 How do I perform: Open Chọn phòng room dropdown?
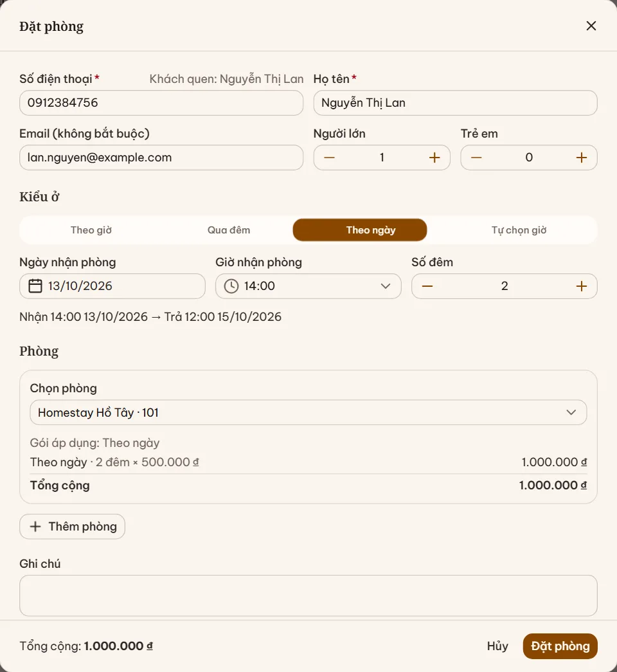[308, 412]
